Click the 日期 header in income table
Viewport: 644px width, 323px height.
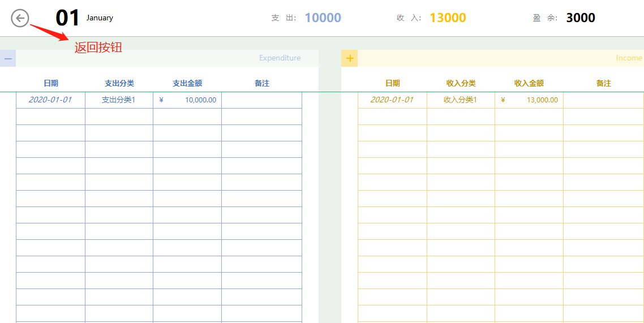pos(393,83)
